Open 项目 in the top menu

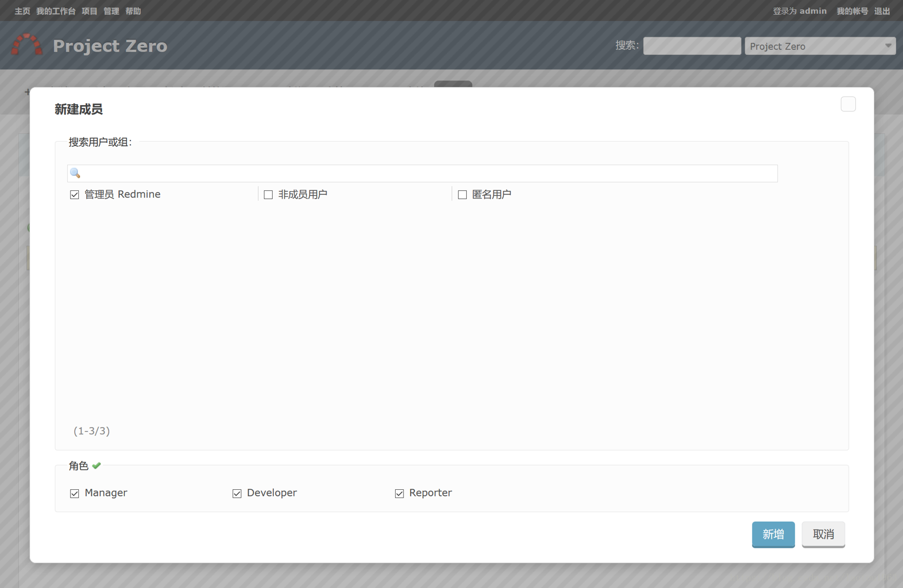[x=89, y=11]
